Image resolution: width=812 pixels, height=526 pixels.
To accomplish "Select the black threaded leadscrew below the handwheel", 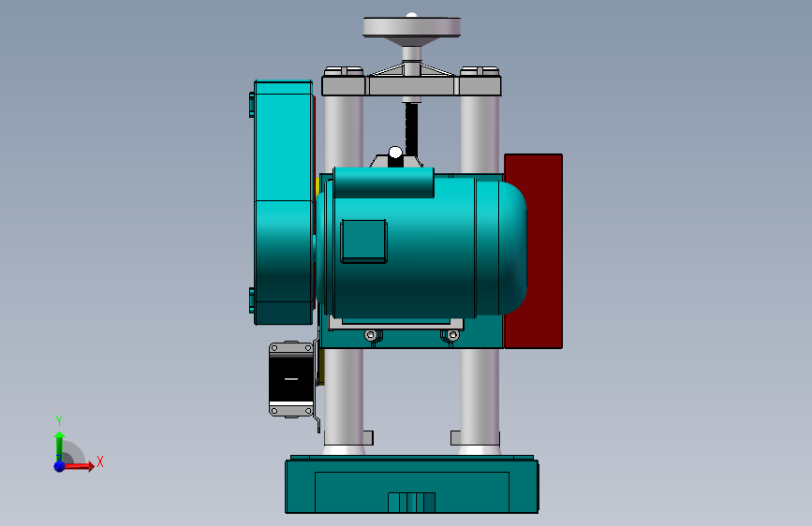I will click(411, 128).
